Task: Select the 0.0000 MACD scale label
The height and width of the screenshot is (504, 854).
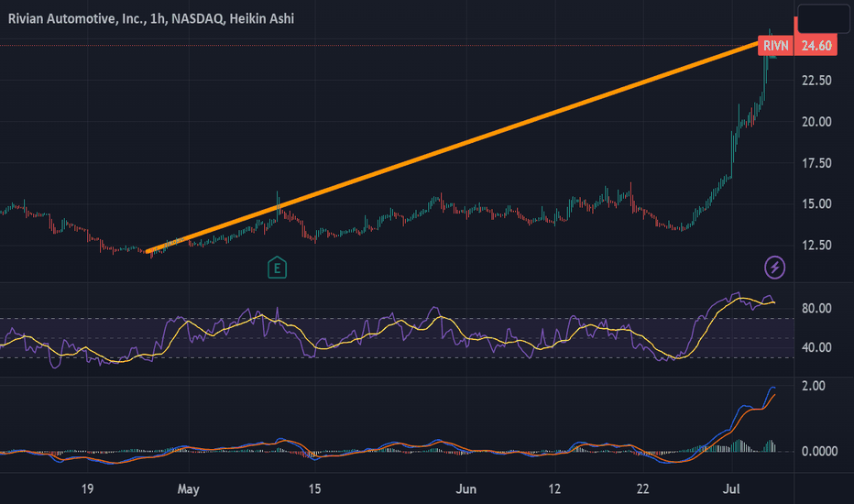Action: 819,452
